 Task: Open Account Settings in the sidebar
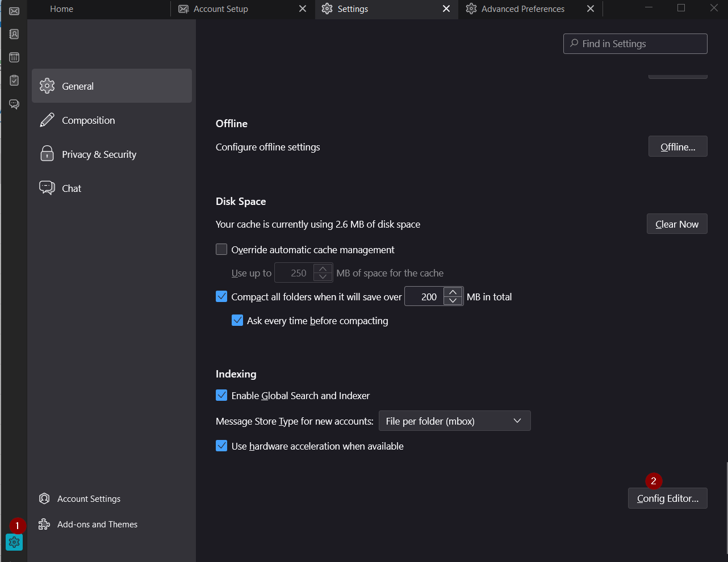tap(89, 499)
